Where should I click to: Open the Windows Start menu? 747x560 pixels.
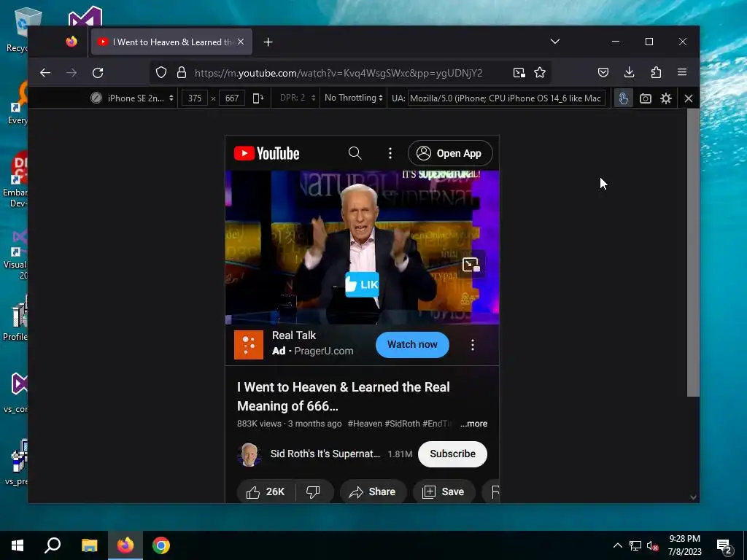click(18, 545)
